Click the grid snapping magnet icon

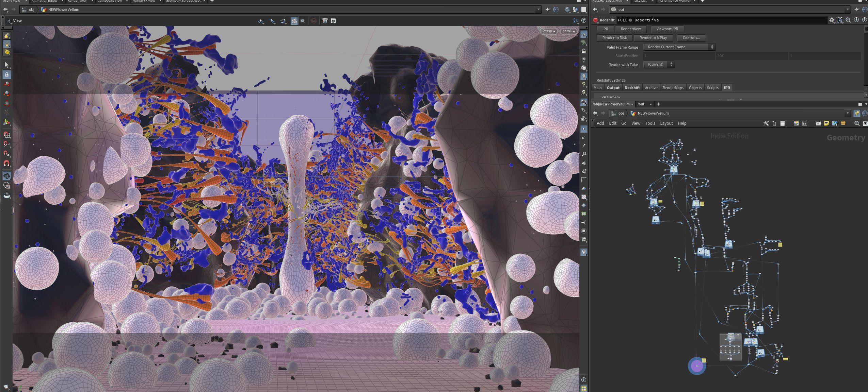6,135
